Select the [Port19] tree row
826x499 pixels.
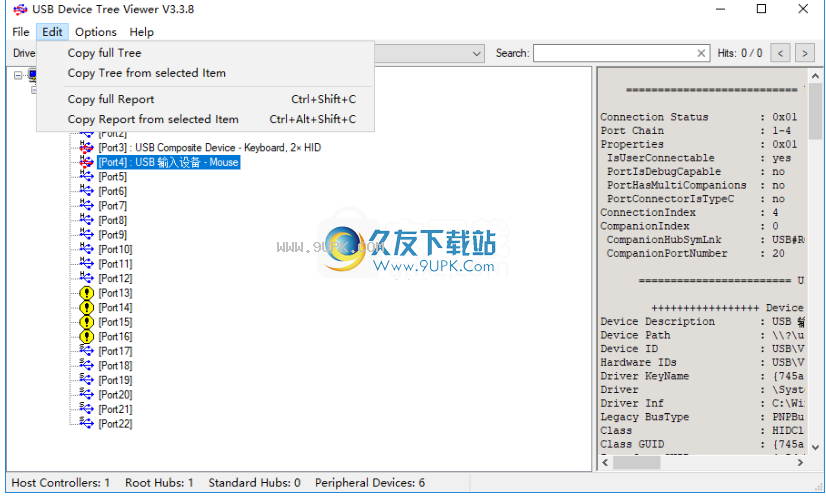115,380
